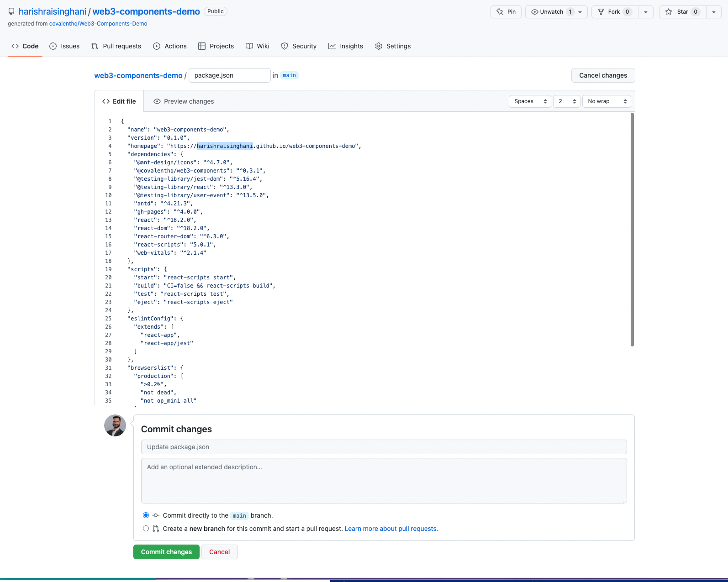Click the Insights tab graph icon

click(x=332, y=46)
